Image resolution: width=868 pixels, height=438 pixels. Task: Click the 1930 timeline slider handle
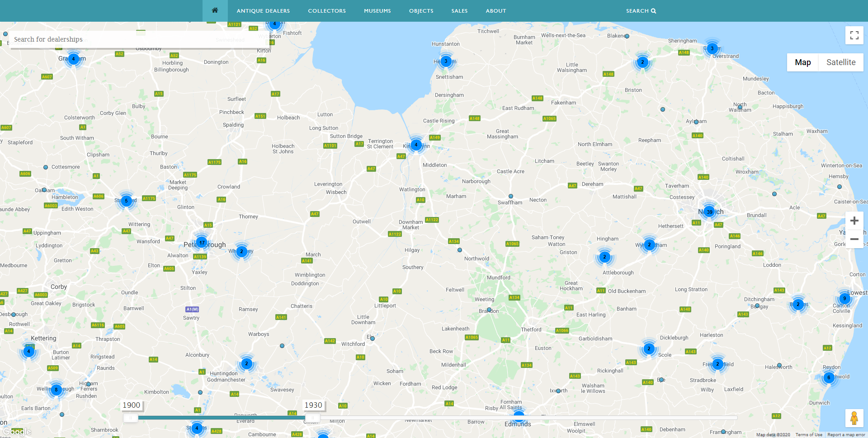(x=312, y=418)
